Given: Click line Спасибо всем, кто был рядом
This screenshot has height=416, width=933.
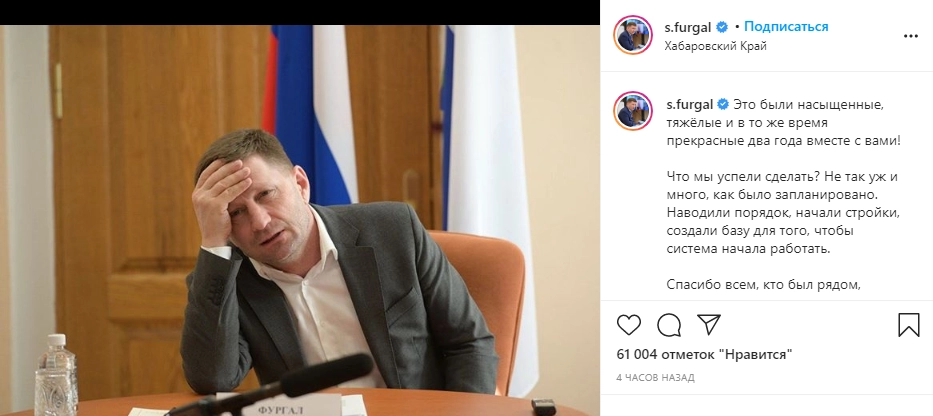Looking at the screenshot, I should (x=764, y=284).
